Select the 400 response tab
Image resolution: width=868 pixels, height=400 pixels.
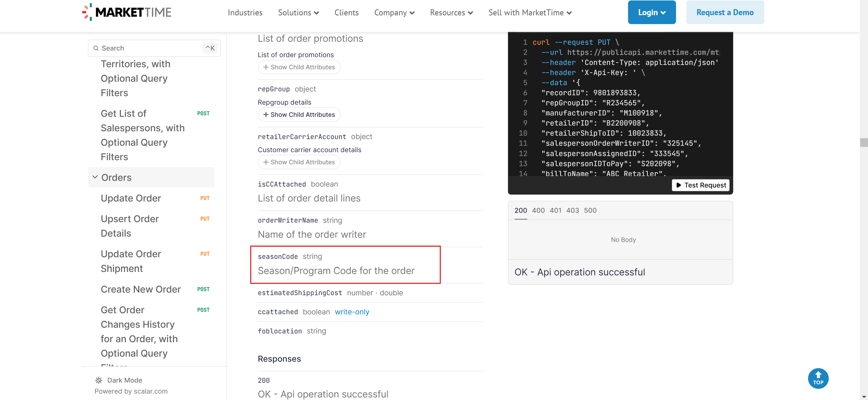(538, 210)
